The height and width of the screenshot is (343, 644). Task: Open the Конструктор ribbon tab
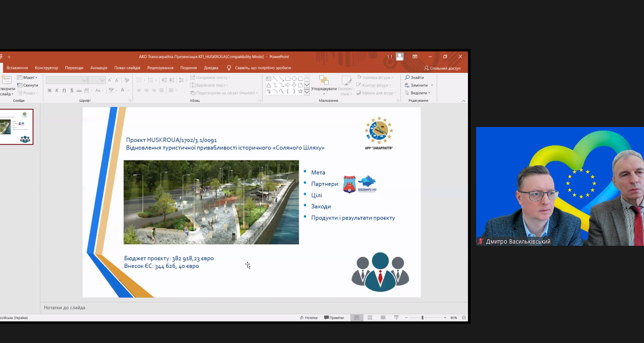pyautogui.click(x=46, y=68)
